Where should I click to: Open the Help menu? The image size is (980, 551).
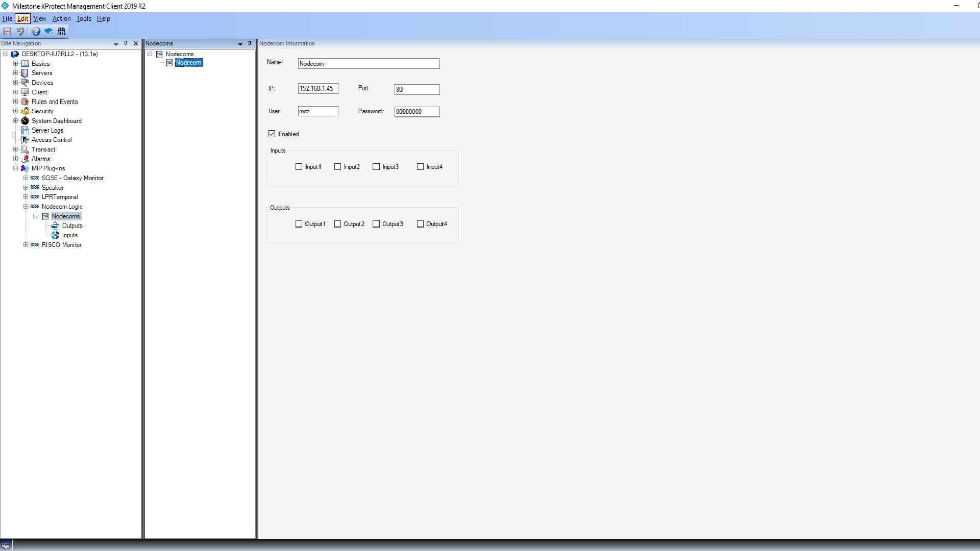(104, 19)
